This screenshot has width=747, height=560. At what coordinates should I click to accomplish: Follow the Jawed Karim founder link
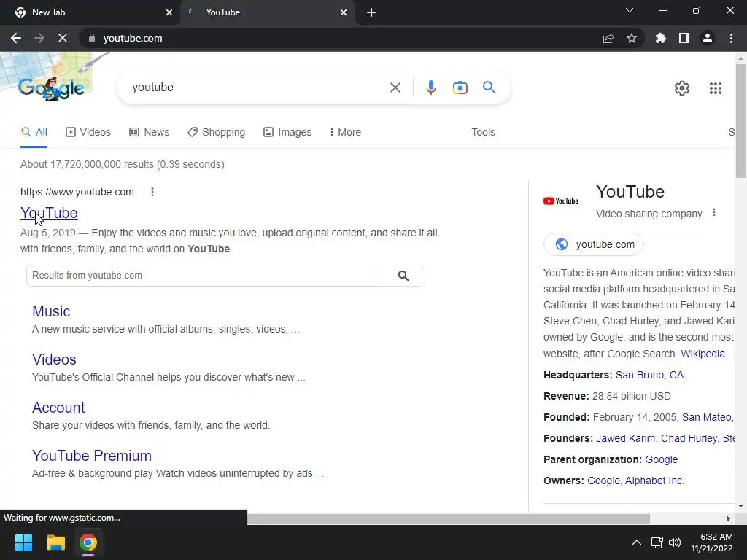coord(625,438)
